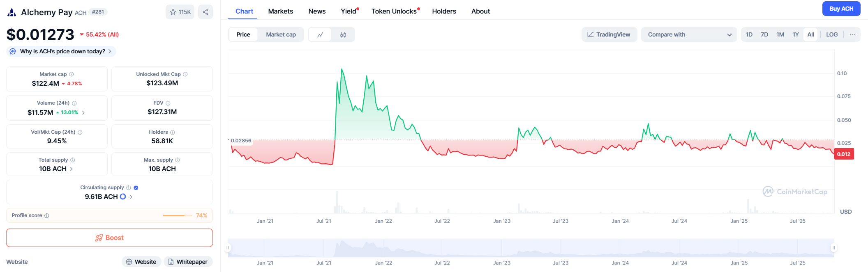The height and width of the screenshot is (272, 868).
Task: Expand Volume (24h) details chevron
Action: 83,112
